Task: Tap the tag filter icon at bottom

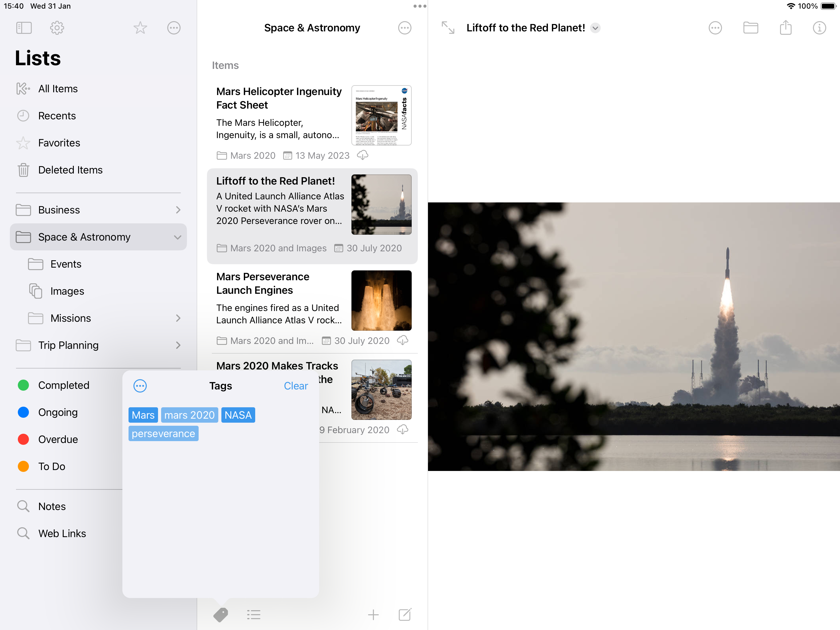Action: 221,614
